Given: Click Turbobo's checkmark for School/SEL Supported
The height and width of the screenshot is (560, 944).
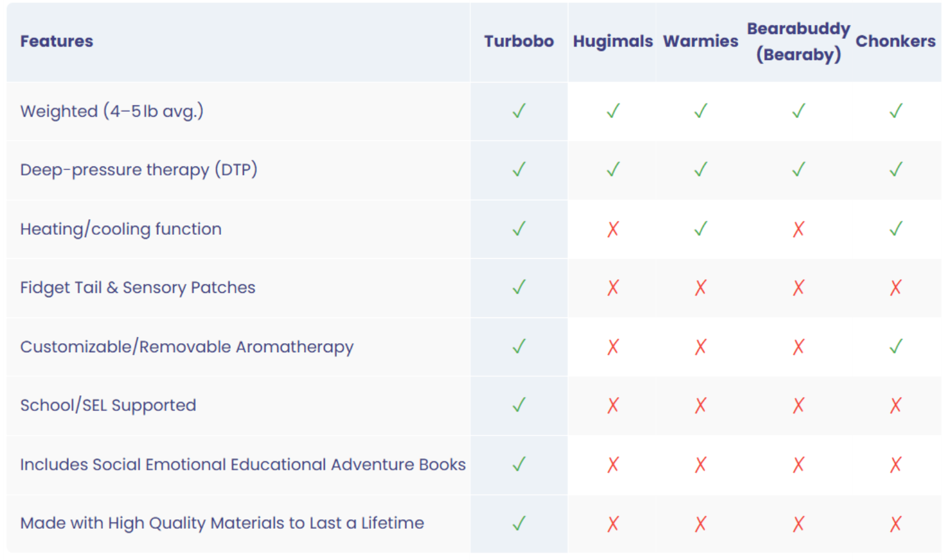Looking at the screenshot, I should click(519, 405).
